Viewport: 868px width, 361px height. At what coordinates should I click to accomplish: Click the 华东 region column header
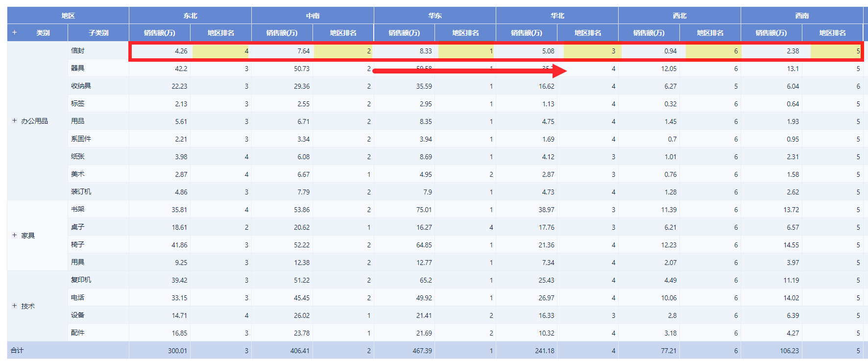(x=435, y=16)
